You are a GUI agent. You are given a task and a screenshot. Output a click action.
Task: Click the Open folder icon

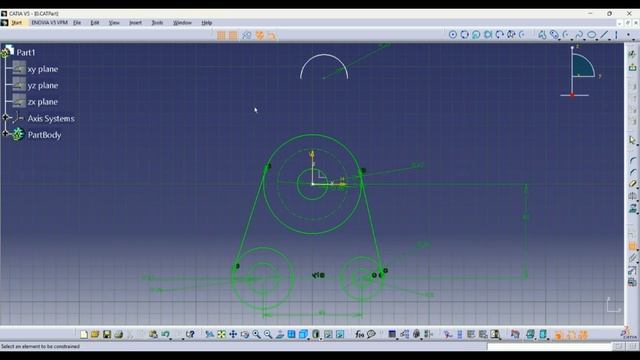point(95,335)
